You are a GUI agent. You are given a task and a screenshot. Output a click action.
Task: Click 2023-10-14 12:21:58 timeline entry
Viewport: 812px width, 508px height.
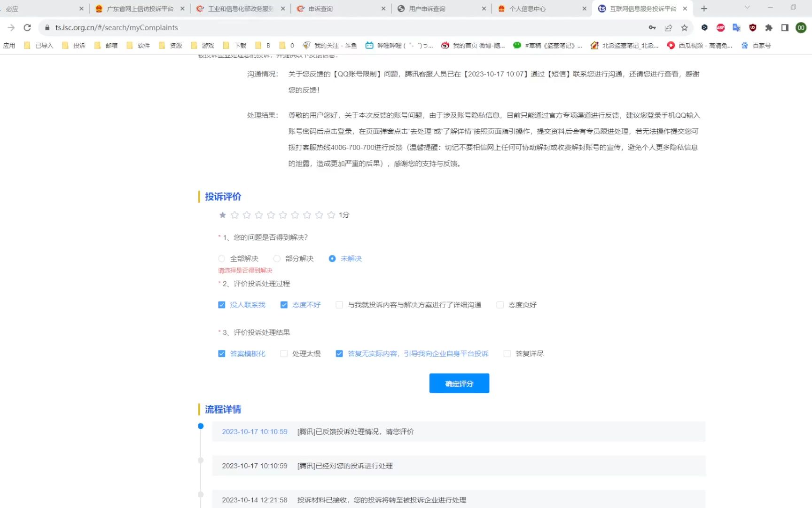[x=459, y=500]
